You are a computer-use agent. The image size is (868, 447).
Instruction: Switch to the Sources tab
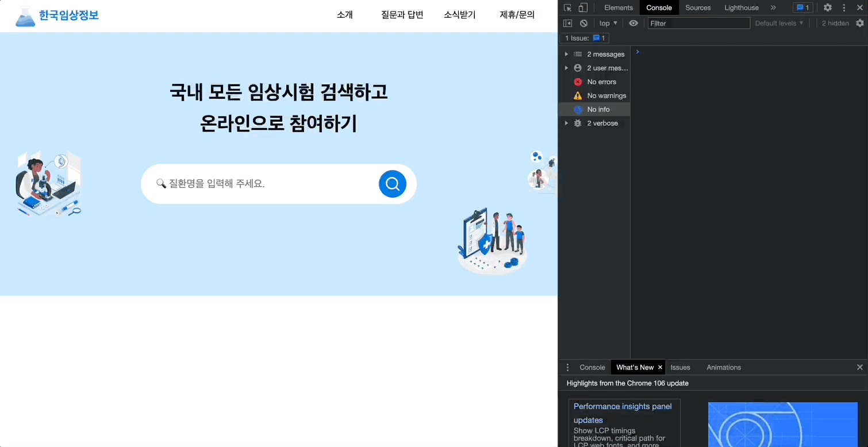pos(698,7)
